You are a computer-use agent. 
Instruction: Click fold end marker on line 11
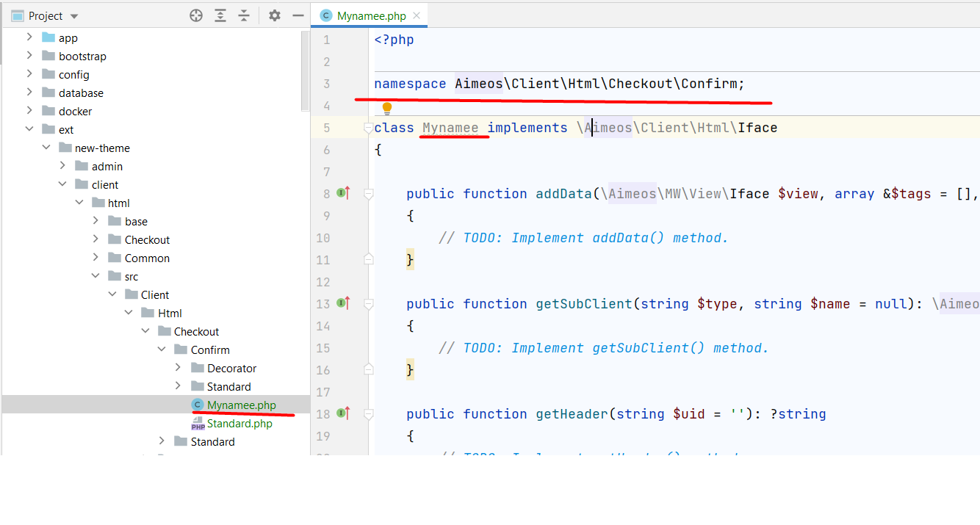pyautogui.click(x=369, y=258)
